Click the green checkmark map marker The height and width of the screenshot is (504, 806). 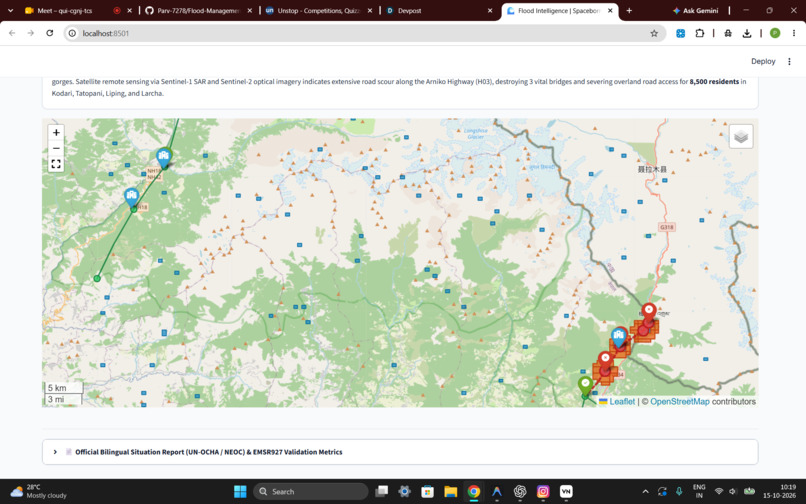pyautogui.click(x=585, y=385)
